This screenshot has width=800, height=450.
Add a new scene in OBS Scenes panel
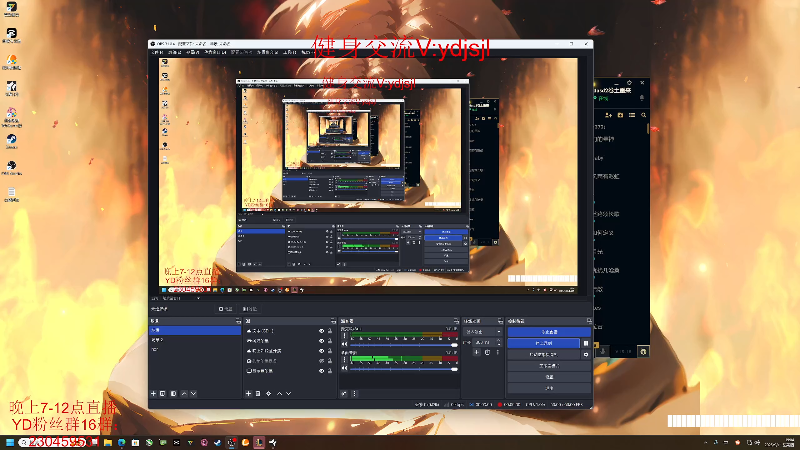(154, 393)
